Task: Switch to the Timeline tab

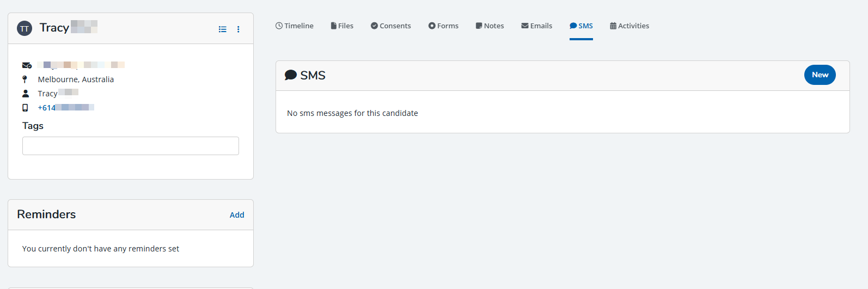Action: (295, 26)
